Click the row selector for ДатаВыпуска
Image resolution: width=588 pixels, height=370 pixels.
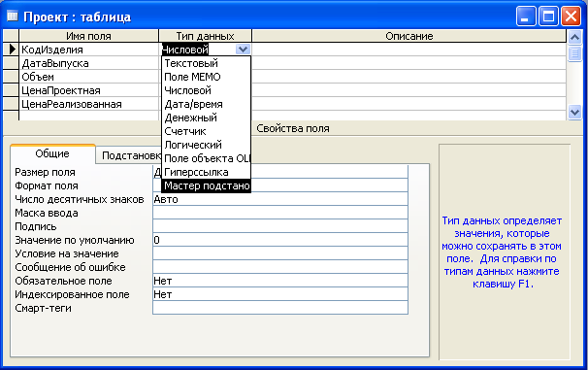(x=11, y=63)
